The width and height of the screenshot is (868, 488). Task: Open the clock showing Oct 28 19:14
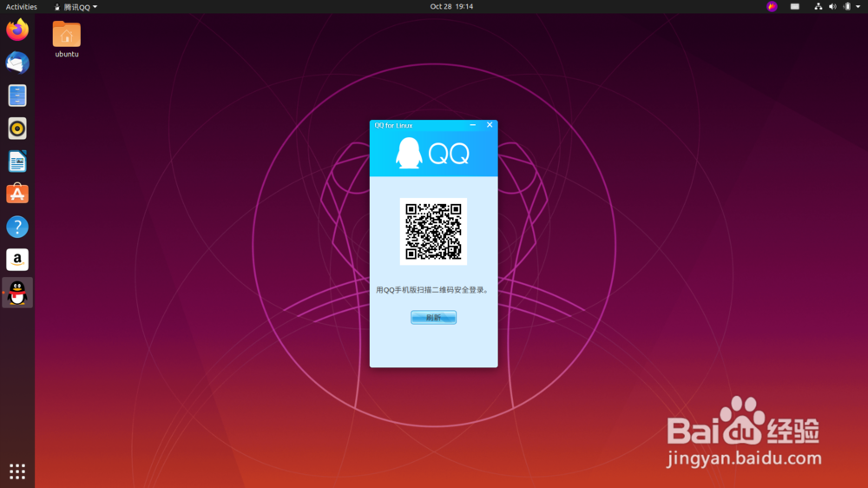[451, 7]
